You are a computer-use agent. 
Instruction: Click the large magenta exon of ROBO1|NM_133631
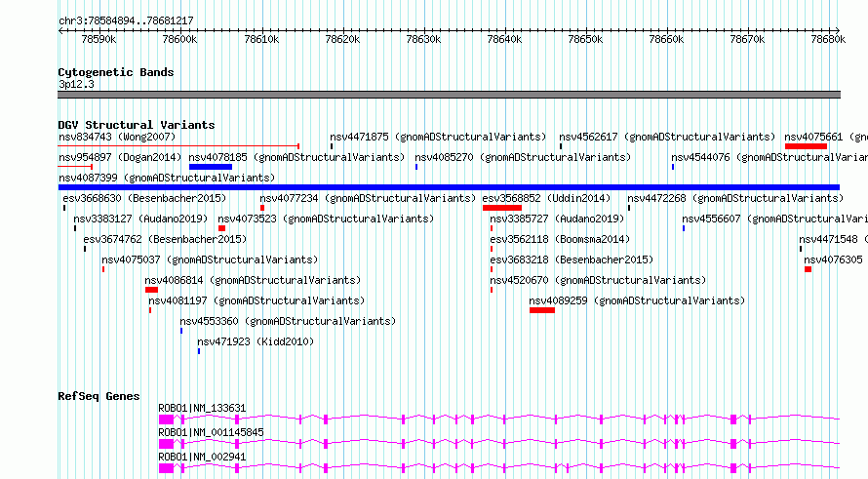pyautogui.click(x=166, y=419)
